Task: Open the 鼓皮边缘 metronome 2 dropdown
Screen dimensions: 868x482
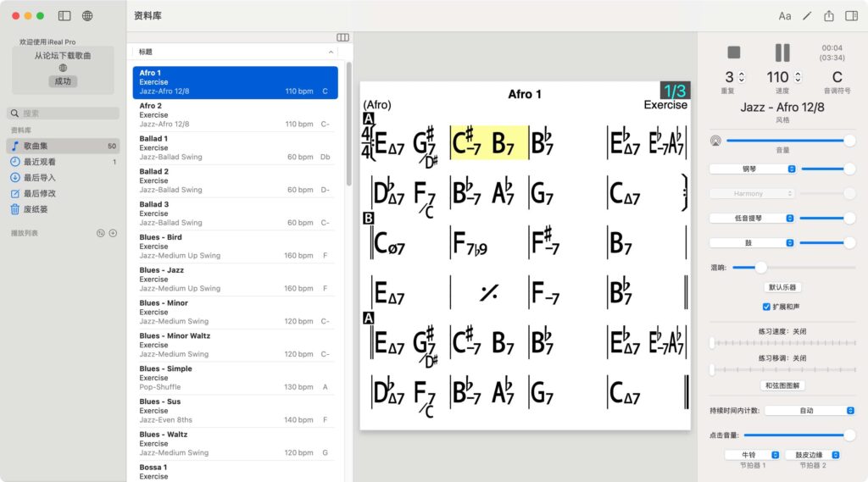Action: pyautogui.click(x=813, y=454)
